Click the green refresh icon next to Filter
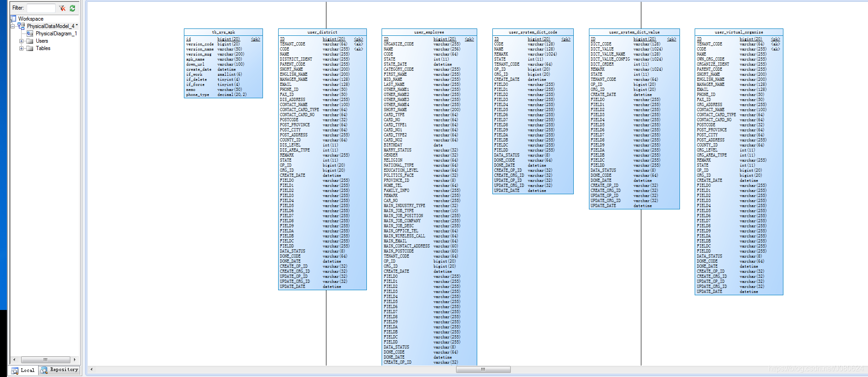 72,8
